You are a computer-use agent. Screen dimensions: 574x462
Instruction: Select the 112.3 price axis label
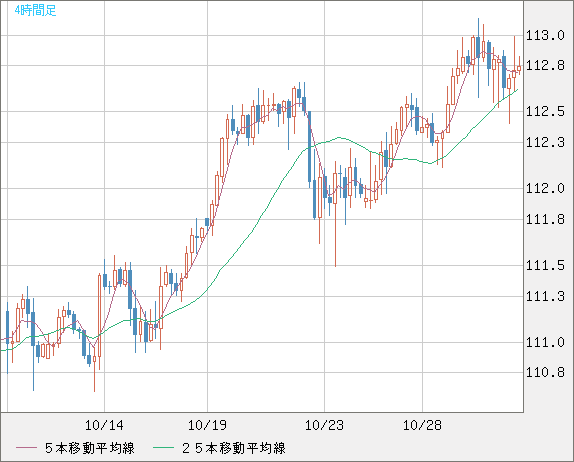(545, 142)
